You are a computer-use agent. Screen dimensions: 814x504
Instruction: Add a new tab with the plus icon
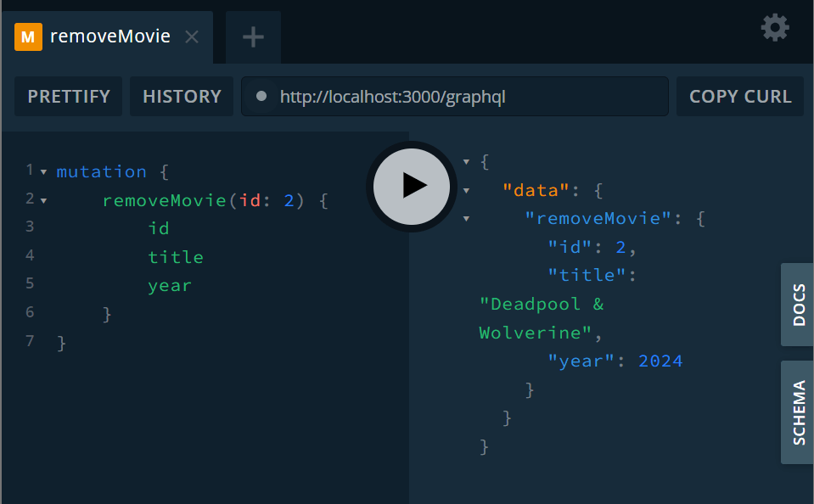pos(253,36)
